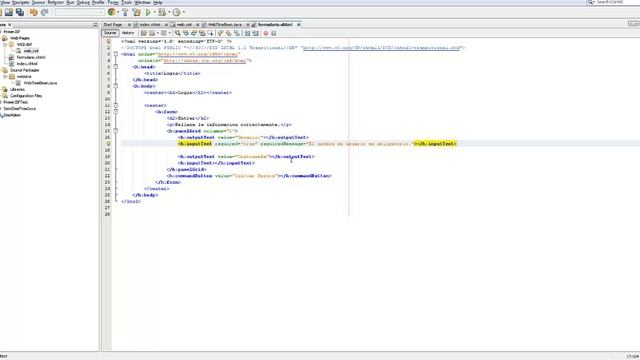The width and height of the screenshot is (640, 360).
Task: Switch to the WebTimeBean.java editor tab
Action: 224,24
